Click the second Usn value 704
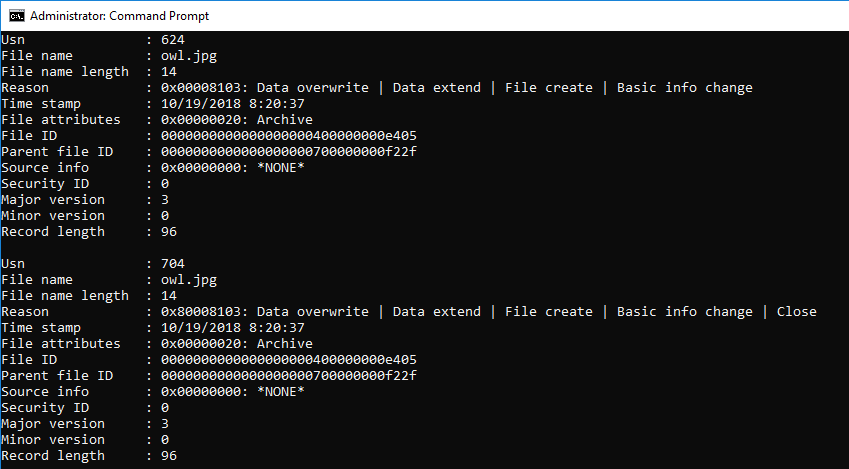The height and width of the screenshot is (469, 849). click(173, 264)
